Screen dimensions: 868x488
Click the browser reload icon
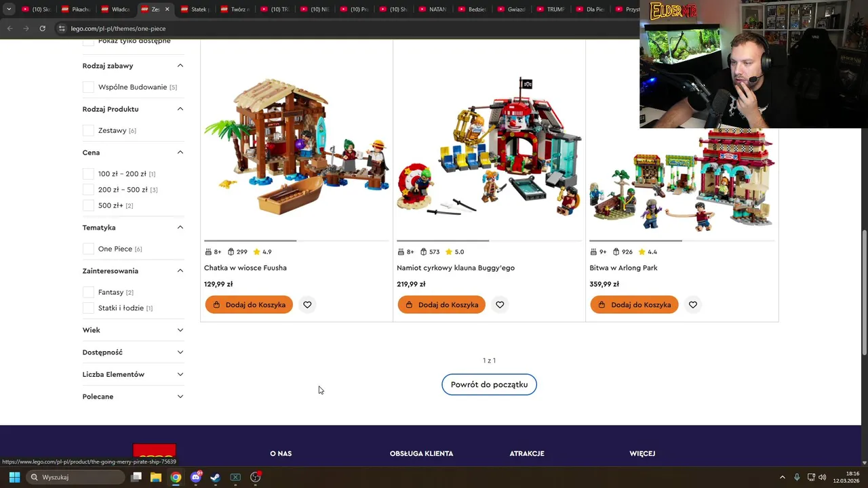42,28
